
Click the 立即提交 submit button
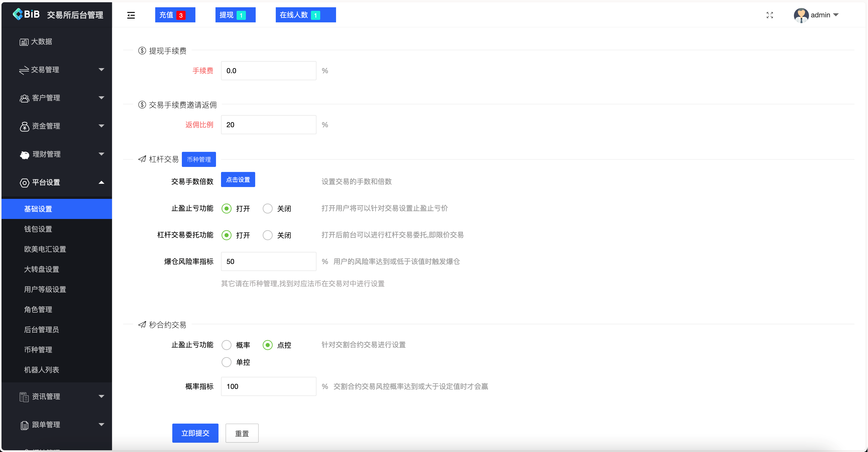(x=195, y=433)
